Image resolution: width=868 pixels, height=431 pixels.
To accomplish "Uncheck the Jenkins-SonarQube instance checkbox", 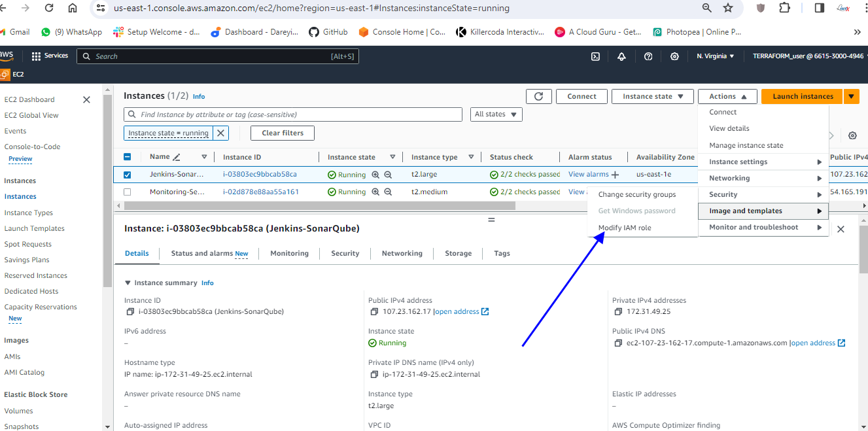I will [128, 175].
